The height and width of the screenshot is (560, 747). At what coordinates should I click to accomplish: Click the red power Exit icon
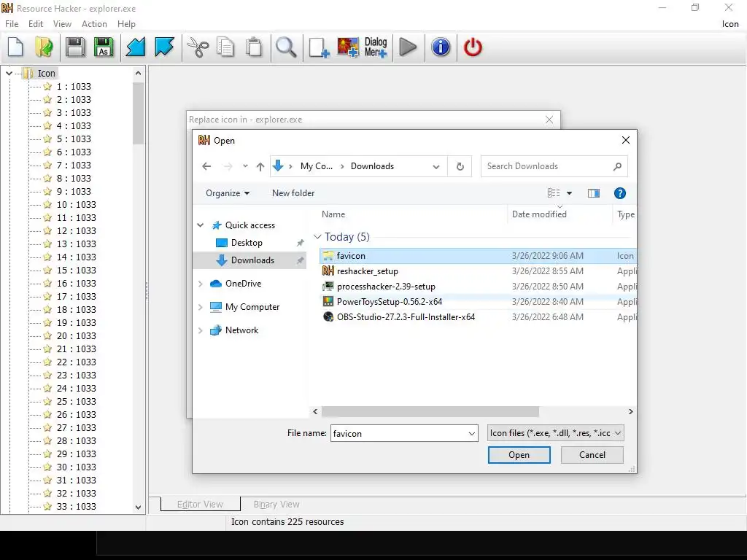point(473,47)
